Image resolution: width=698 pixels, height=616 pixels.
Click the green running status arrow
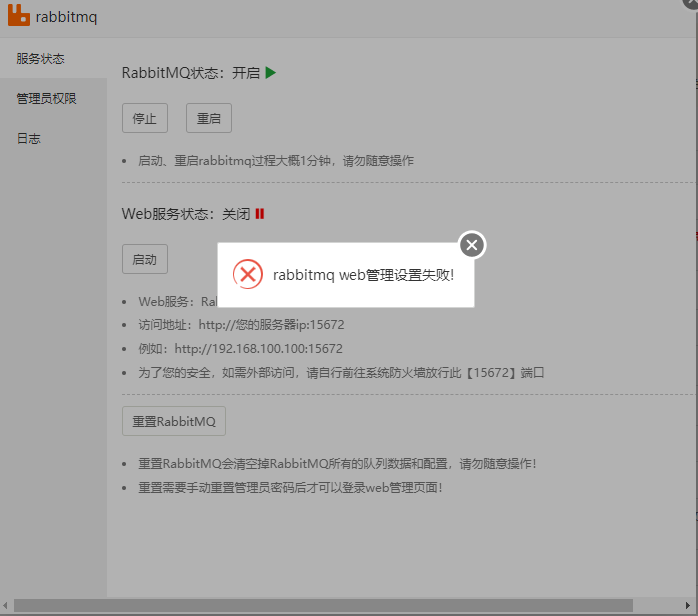(x=271, y=73)
